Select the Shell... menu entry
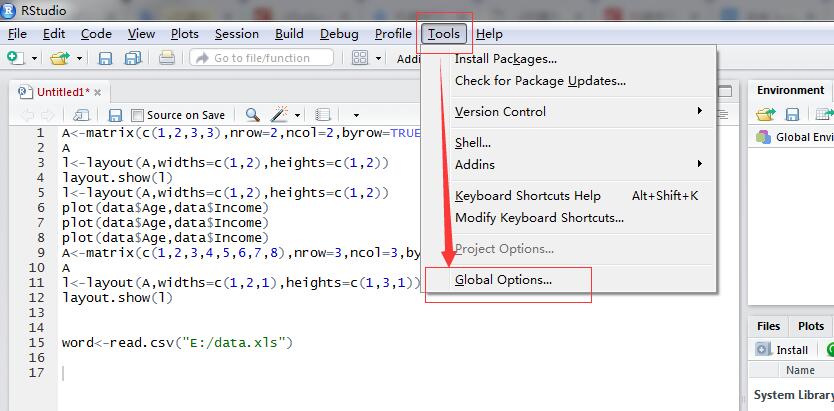This screenshot has width=834, height=411. tap(569, 143)
